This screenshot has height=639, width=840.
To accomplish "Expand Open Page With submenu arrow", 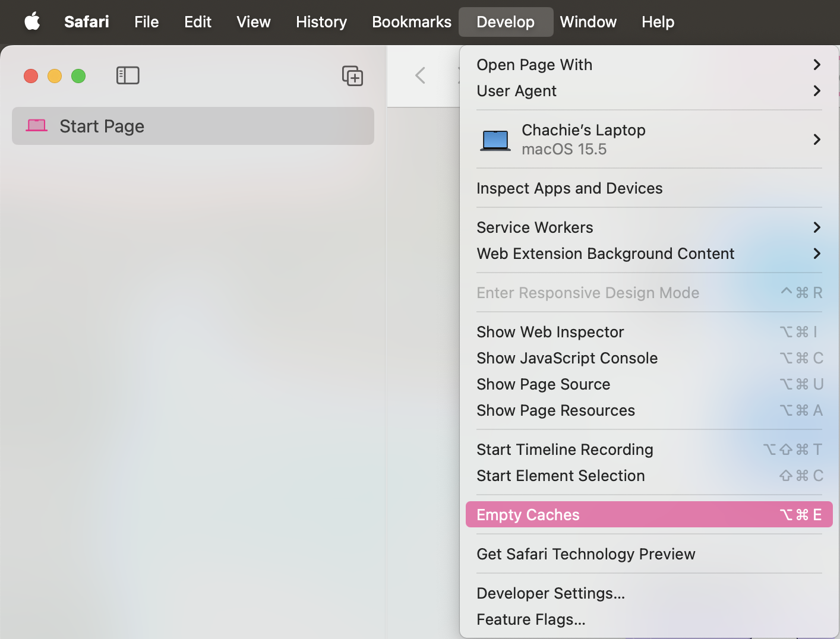I will 817,65.
